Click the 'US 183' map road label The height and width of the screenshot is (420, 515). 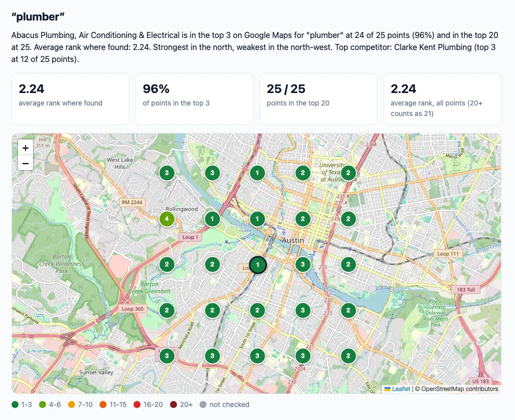pos(480,381)
